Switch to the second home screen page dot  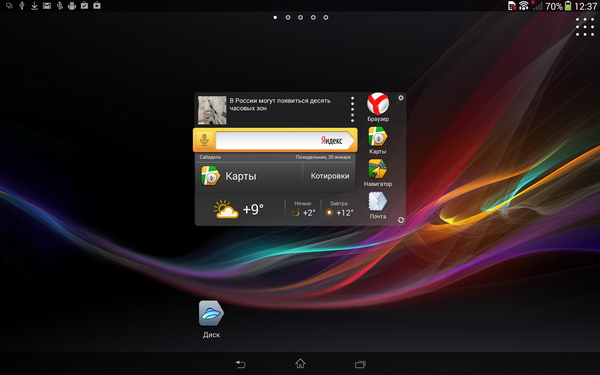[288, 17]
